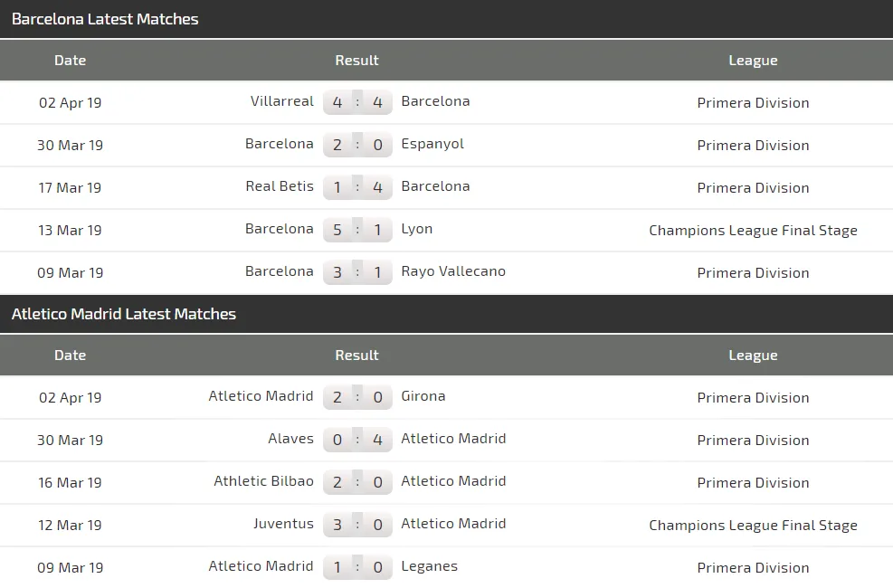Click the Atletico Madrid table League column header
The width and height of the screenshot is (893, 588).
point(753,356)
